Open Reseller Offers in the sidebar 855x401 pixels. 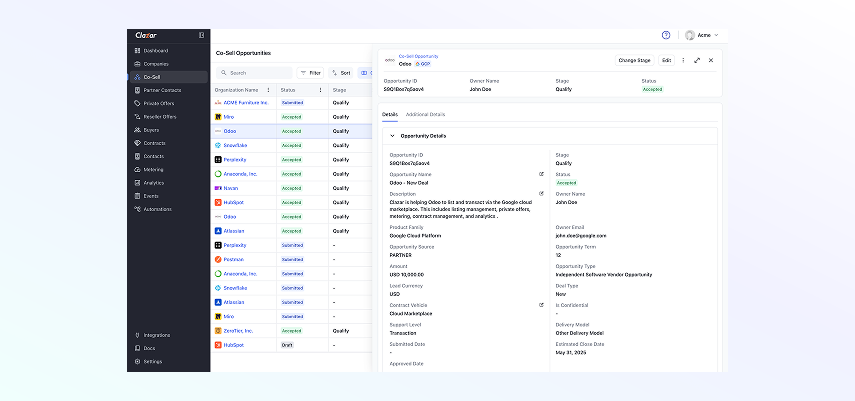pos(168,117)
